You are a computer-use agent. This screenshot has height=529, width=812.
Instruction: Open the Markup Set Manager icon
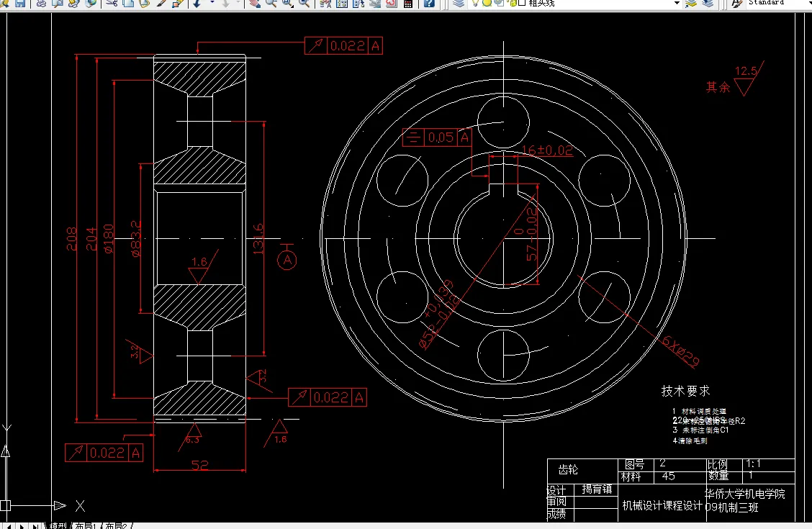tap(392, 3)
